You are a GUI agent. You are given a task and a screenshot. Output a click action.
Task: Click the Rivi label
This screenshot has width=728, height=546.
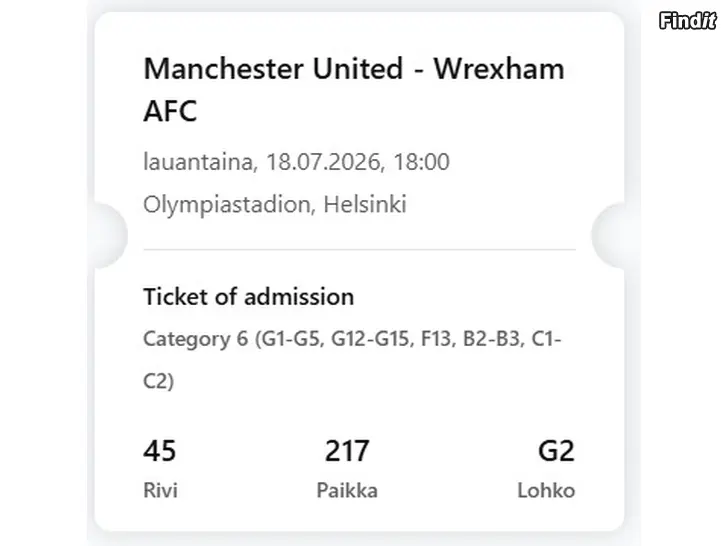click(x=160, y=491)
